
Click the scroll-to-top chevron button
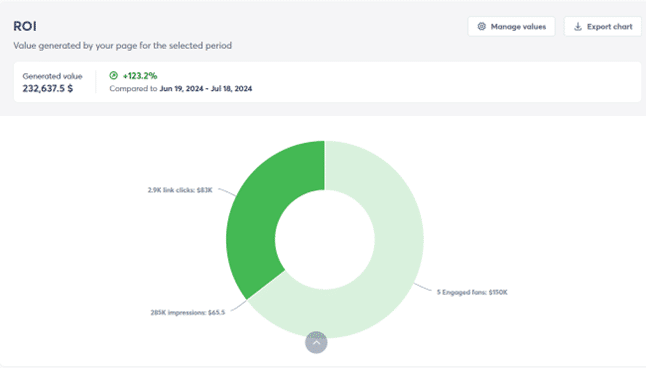click(316, 342)
